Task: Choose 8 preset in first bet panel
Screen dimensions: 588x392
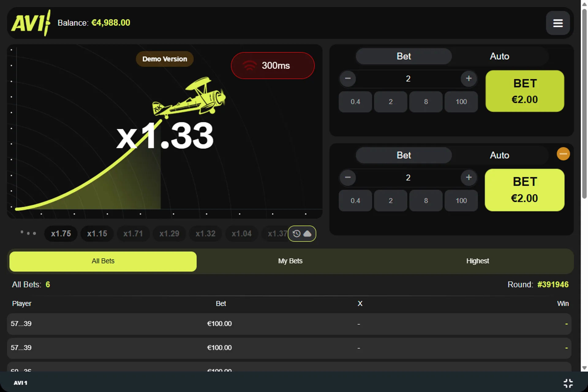Action: pos(426,102)
